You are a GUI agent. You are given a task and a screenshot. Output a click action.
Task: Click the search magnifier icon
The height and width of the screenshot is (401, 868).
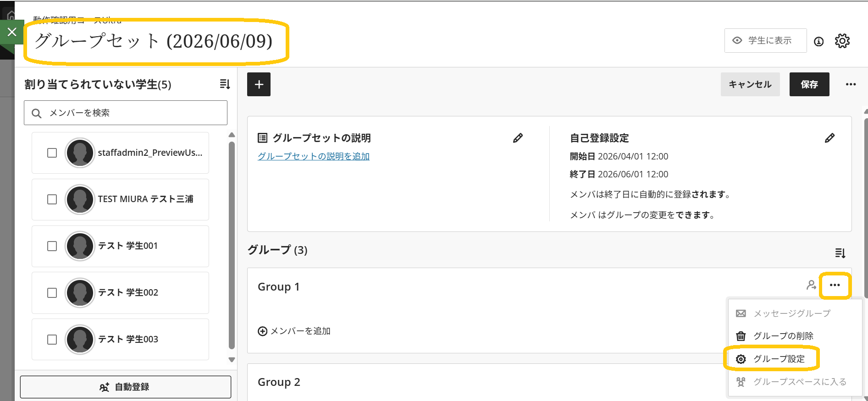[37, 113]
